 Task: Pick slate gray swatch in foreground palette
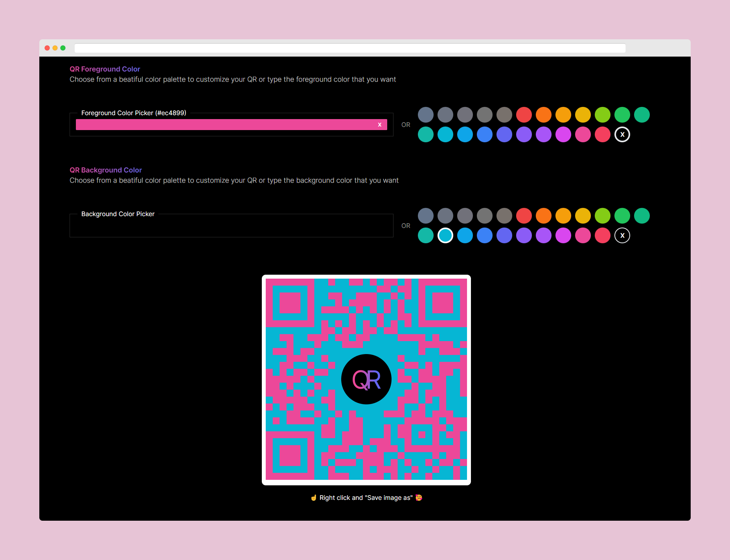426,115
